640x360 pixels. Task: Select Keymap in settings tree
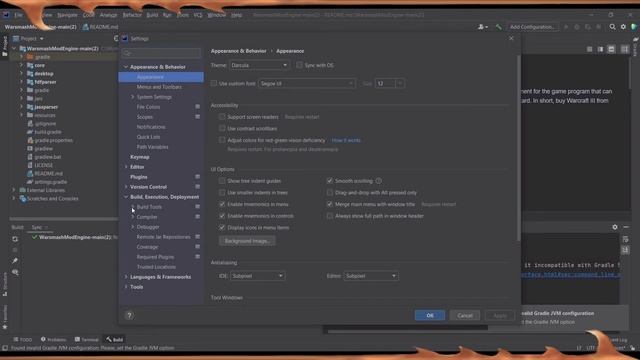coord(140,157)
